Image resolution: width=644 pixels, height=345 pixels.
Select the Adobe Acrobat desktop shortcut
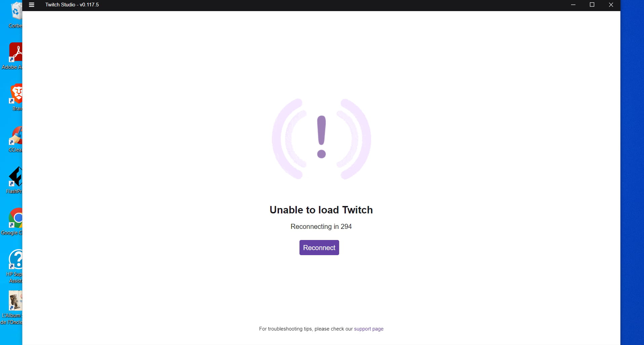pos(13,56)
